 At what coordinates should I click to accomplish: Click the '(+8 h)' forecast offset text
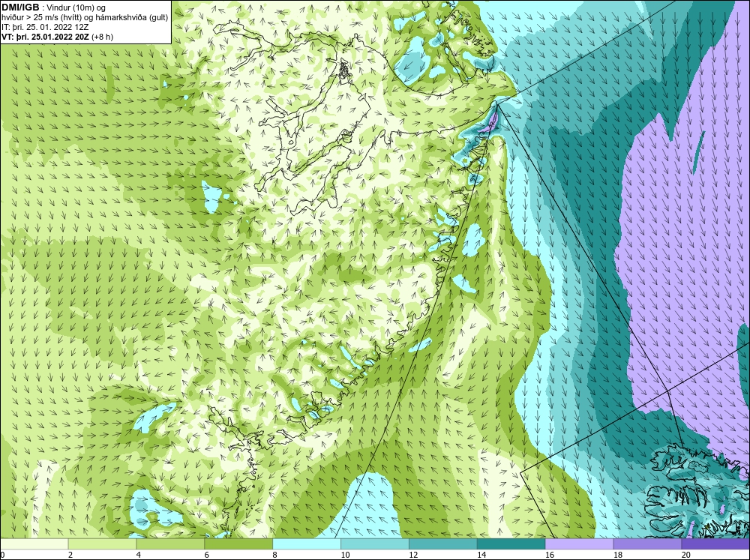click(x=102, y=37)
